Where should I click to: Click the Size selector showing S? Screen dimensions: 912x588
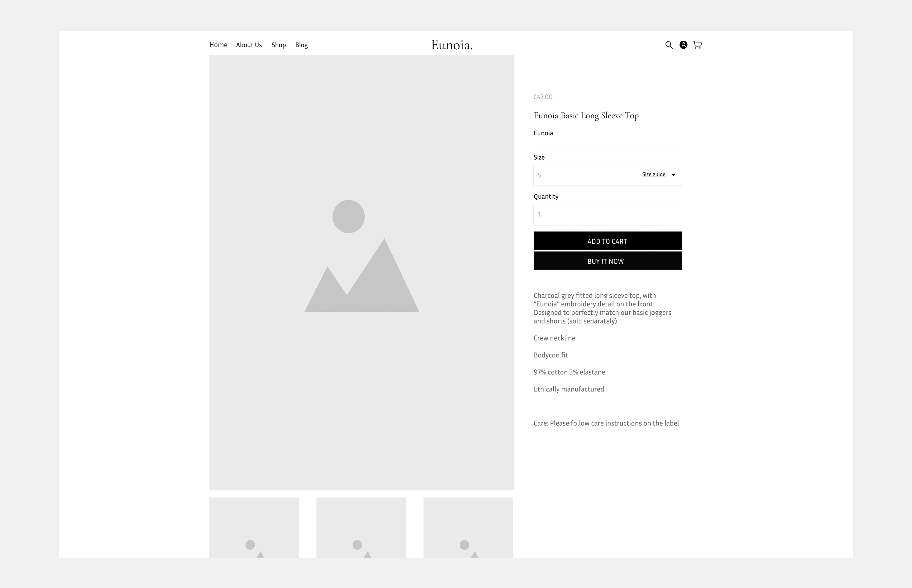coord(584,175)
